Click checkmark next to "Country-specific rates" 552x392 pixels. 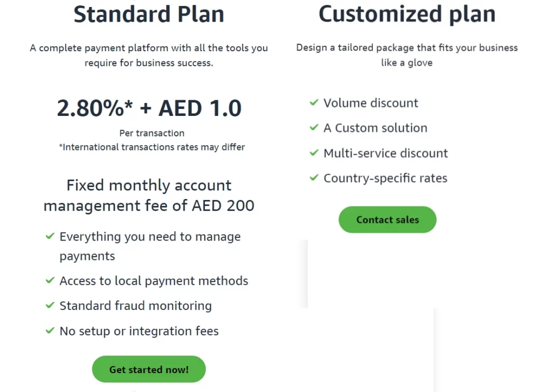(314, 177)
